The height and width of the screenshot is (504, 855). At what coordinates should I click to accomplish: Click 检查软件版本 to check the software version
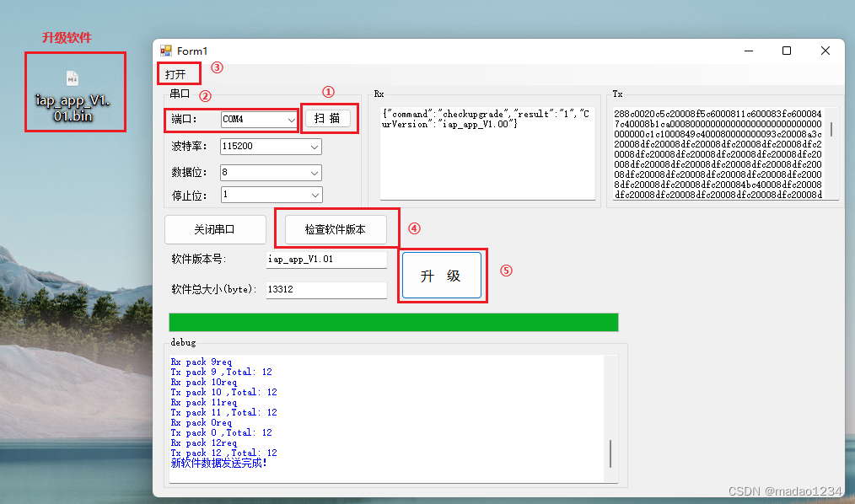[336, 228]
